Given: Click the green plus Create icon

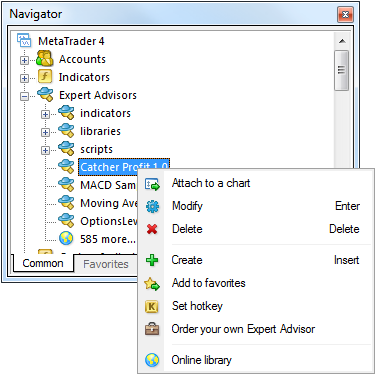Looking at the screenshot, I should (152, 260).
